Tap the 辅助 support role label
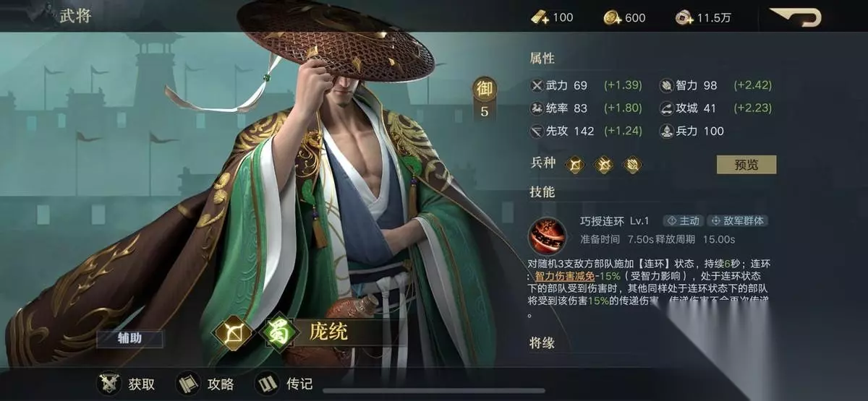The image size is (868, 401). (130, 338)
